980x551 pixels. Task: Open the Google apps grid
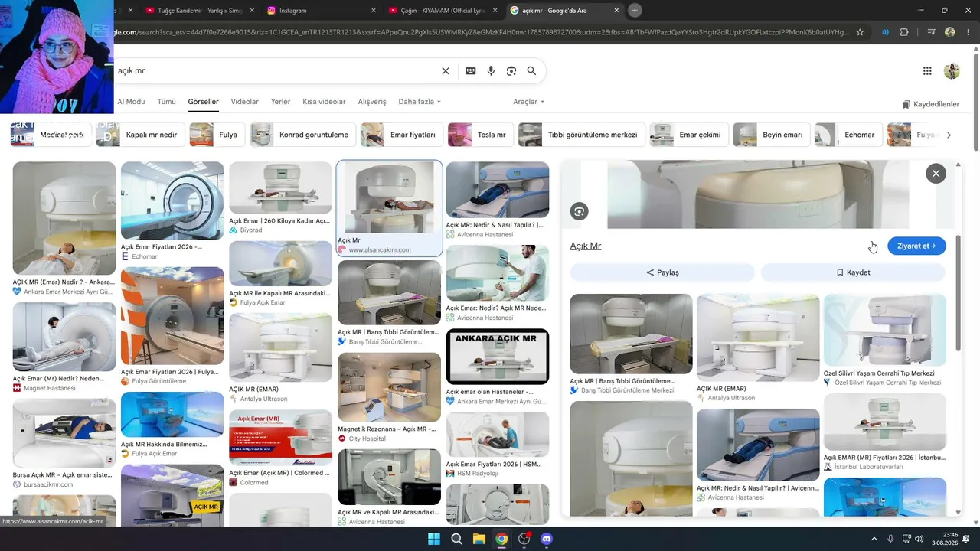(927, 71)
